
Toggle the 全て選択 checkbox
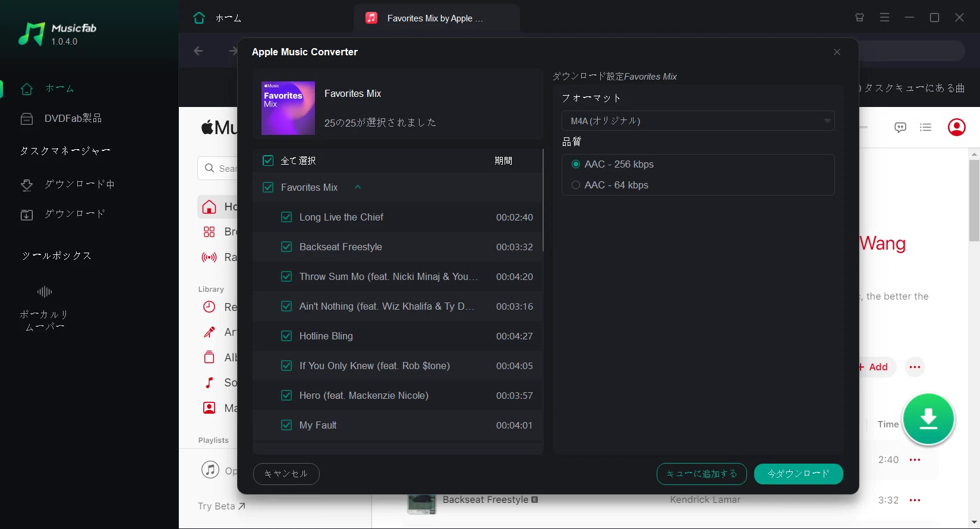tap(268, 160)
